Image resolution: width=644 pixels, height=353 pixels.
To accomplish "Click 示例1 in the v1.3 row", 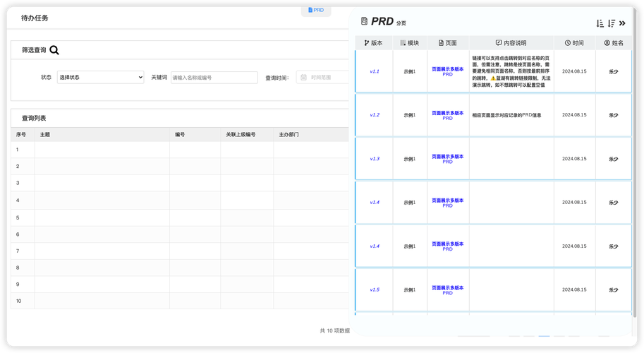I will click(x=410, y=159).
